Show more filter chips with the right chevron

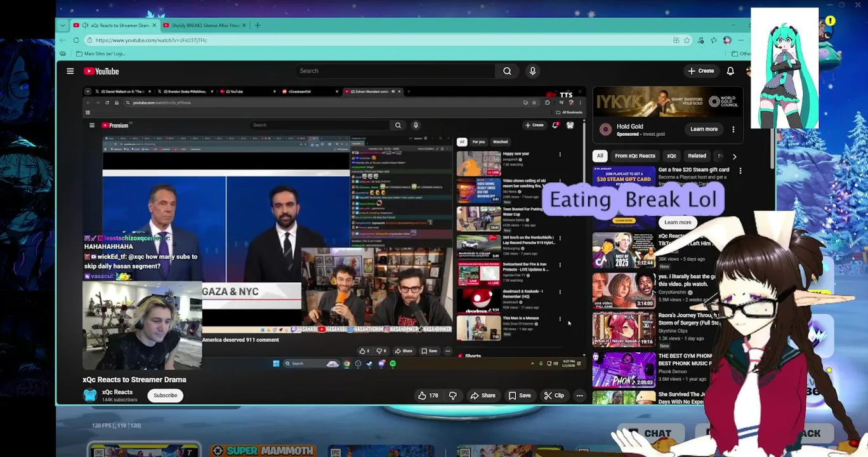tap(734, 156)
